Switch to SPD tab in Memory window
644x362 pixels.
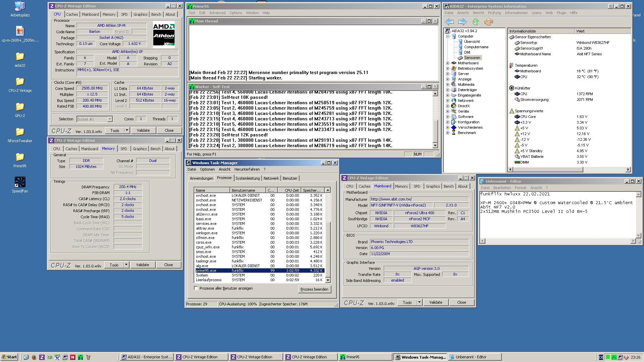[124, 149]
